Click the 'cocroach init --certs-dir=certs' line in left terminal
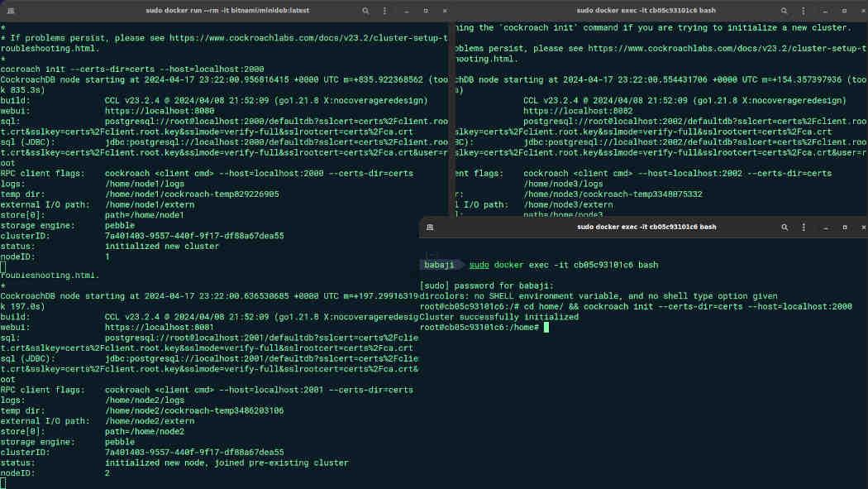 point(131,70)
